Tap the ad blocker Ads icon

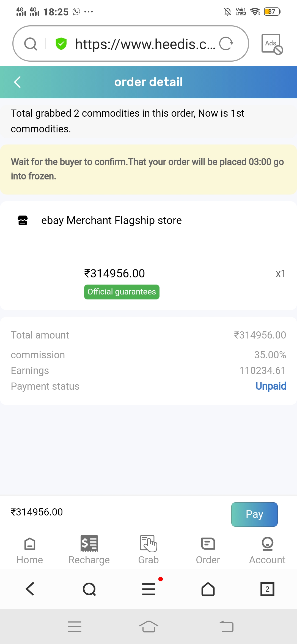pos(272,44)
